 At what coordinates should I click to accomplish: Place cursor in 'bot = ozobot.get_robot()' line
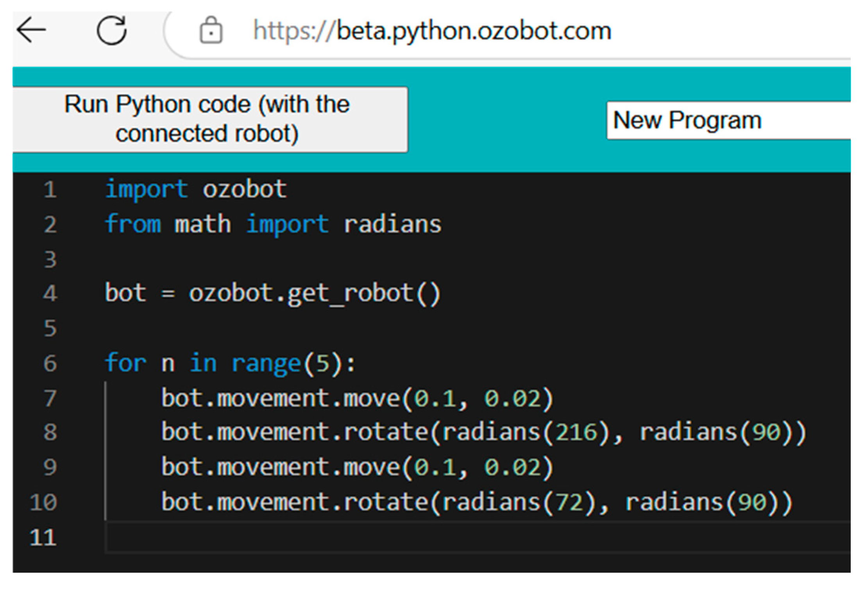[x=272, y=294]
